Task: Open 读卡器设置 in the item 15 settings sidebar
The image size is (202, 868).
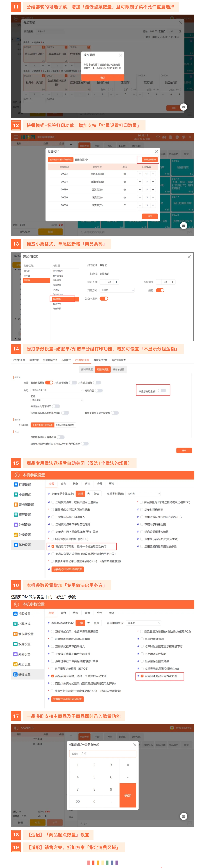Action: pyautogui.click(x=24, y=504)
